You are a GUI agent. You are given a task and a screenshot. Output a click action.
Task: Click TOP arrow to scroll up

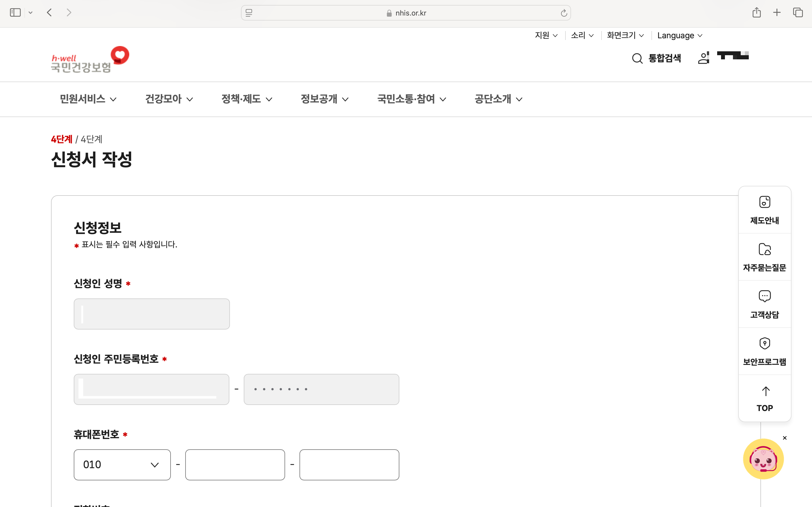coord(765,398)
